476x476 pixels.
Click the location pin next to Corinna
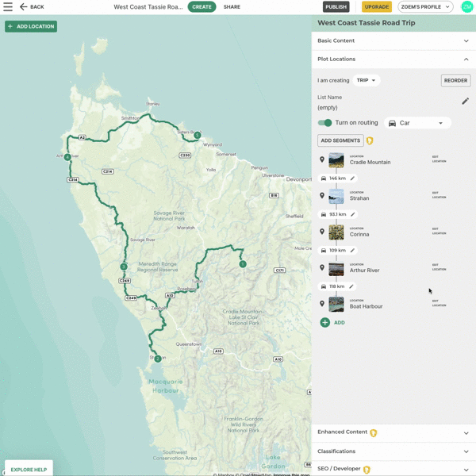322,232
